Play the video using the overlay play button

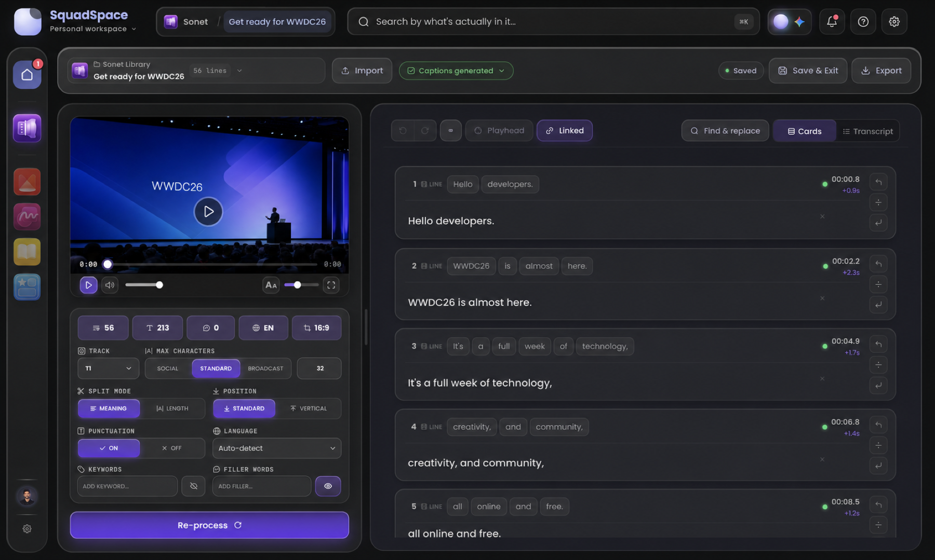tap(208, 211)
